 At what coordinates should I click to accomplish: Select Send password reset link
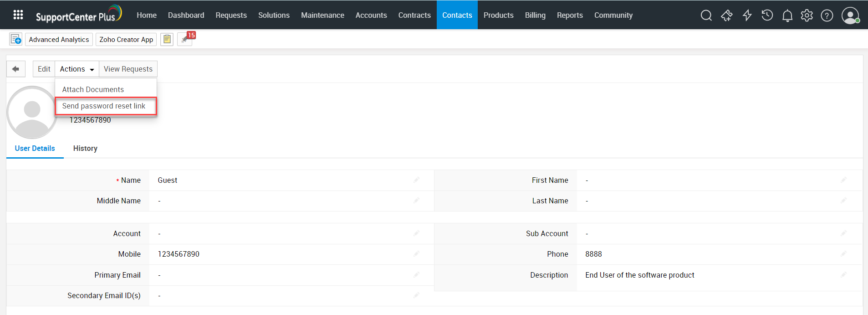pyautogui.click(x=104, y=106)
